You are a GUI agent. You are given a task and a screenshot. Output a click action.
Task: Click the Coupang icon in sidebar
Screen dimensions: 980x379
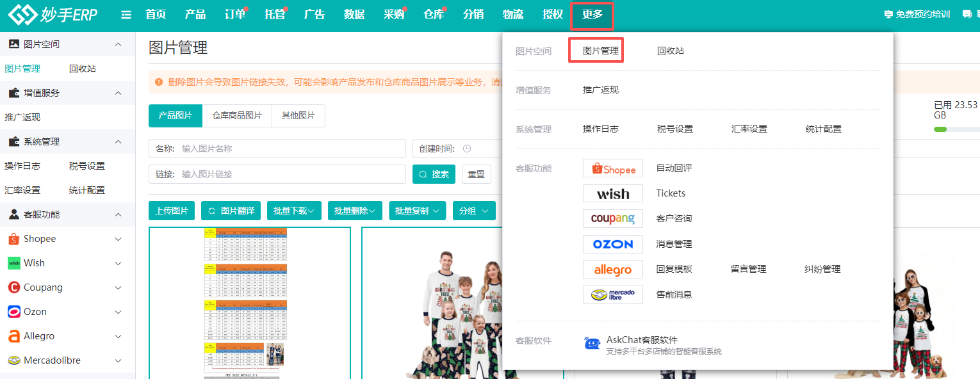pos(13,287)
